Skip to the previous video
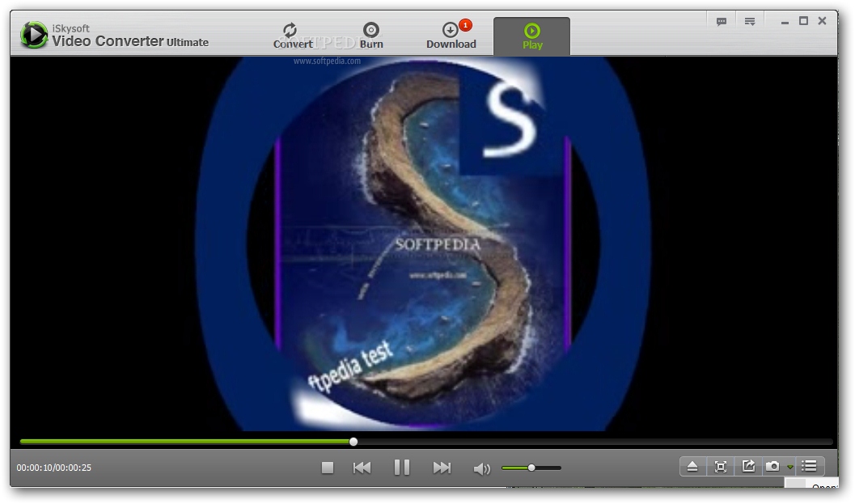The image size is (855, 504). point(362,468)
